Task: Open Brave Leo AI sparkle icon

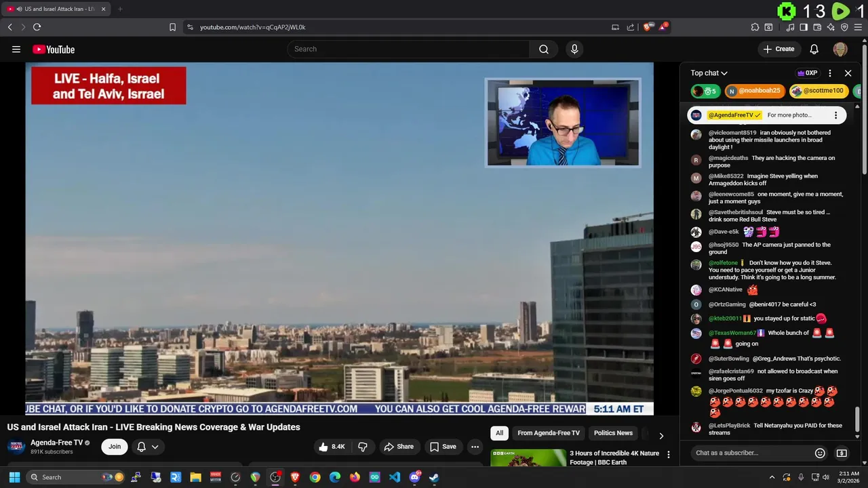Action: pos(831,27)
